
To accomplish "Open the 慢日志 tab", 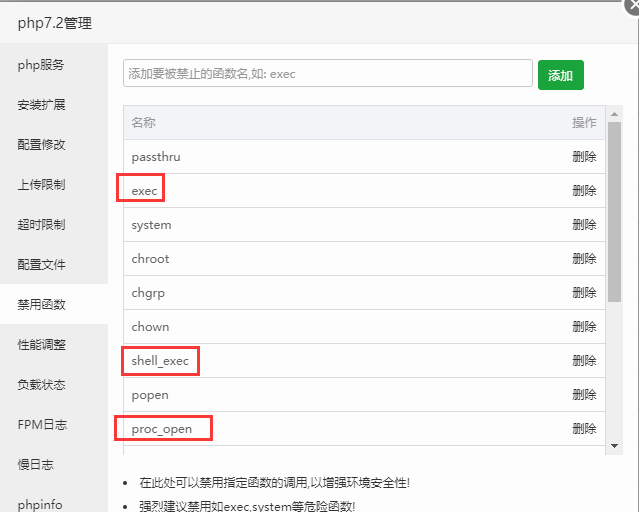I will (x=54, y=464).
